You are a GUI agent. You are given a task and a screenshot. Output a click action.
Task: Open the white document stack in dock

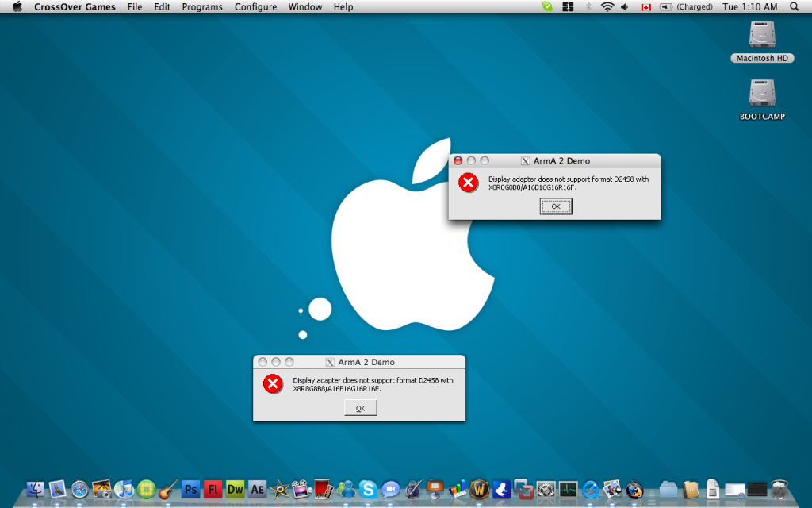tap(713, 489)
